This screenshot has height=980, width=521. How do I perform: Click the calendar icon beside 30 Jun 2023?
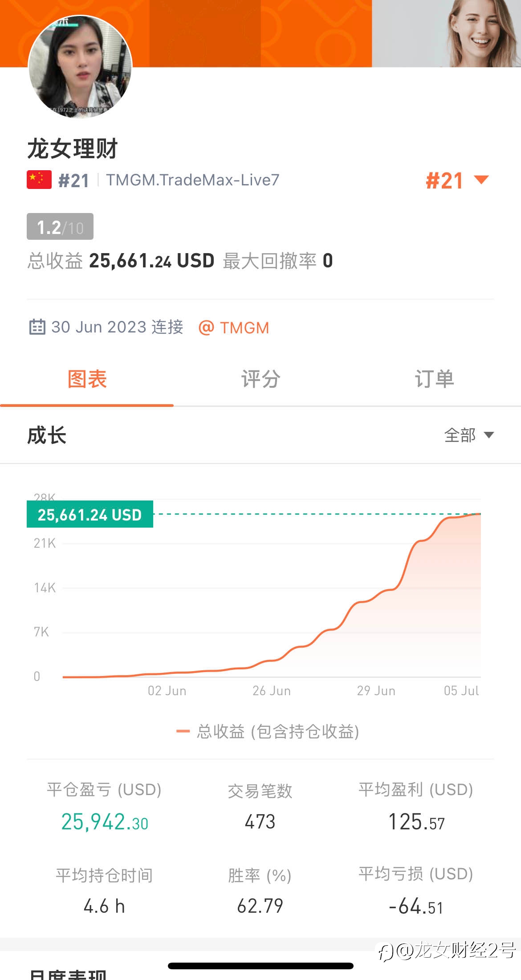point(37,327)
